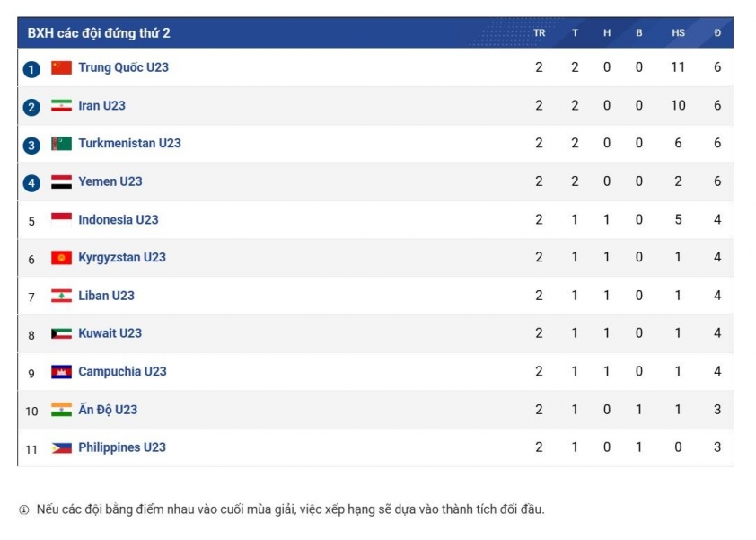The height and width of the screenshot is (540, 756).
Task: Click the Kuwait flag icon
Action: 61,333
